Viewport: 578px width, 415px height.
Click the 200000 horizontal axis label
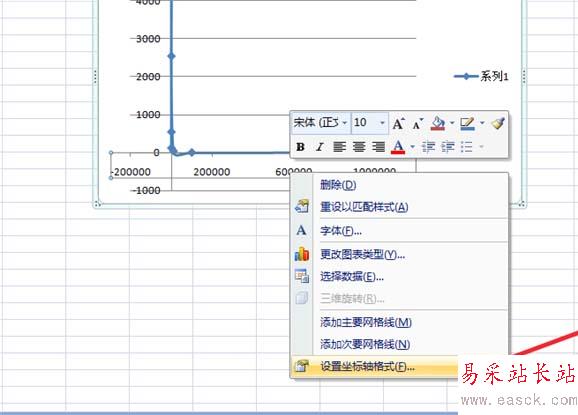(x=212, y=172)
